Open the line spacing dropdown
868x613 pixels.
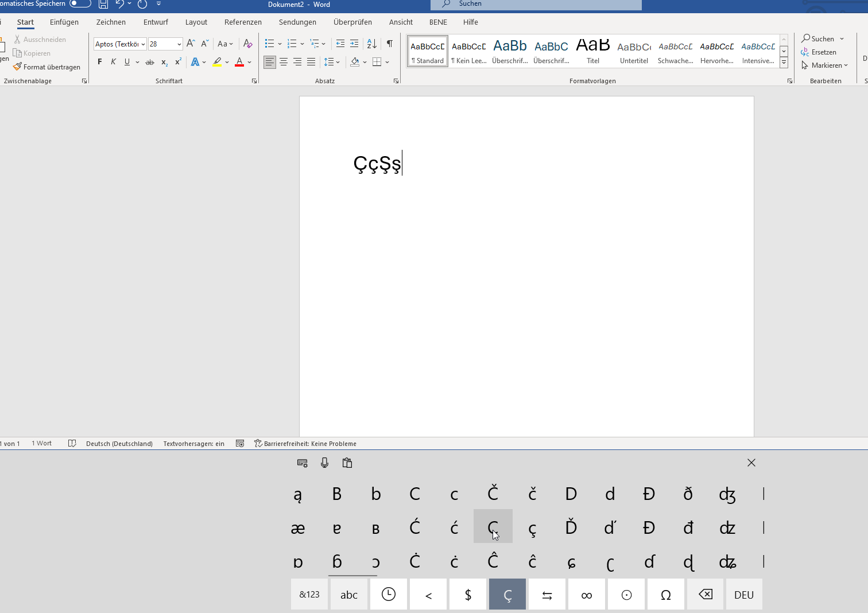point(332,62)
